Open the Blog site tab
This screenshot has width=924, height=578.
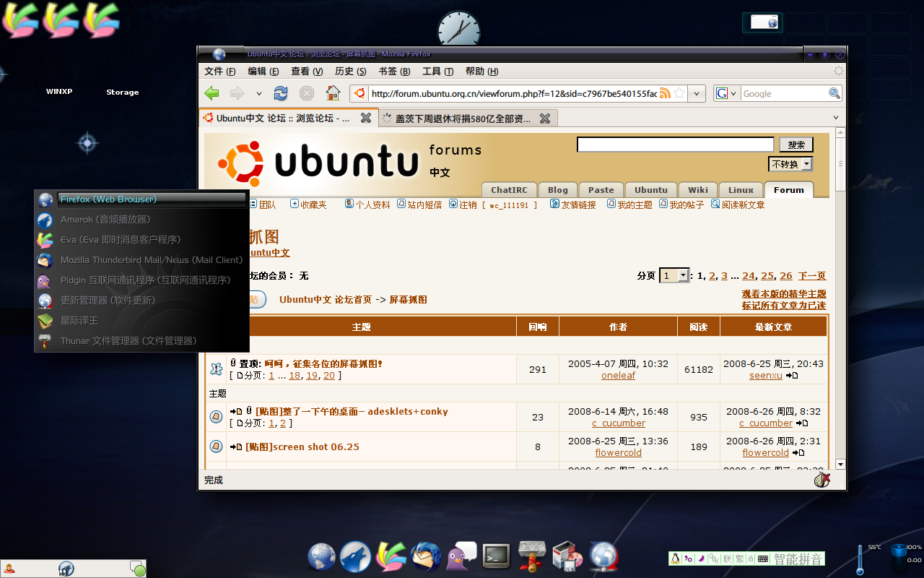[557, 190]
